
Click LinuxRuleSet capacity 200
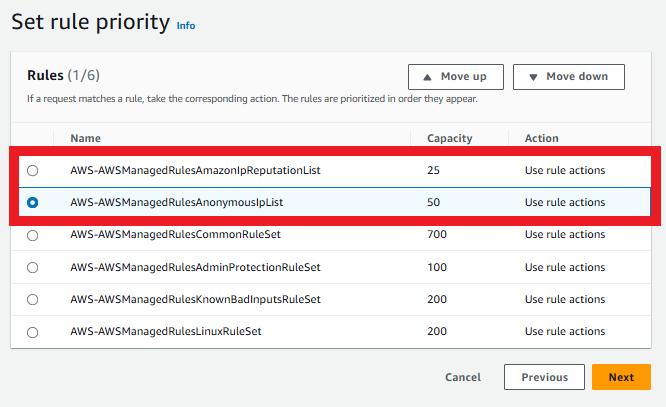coord(437,331)
